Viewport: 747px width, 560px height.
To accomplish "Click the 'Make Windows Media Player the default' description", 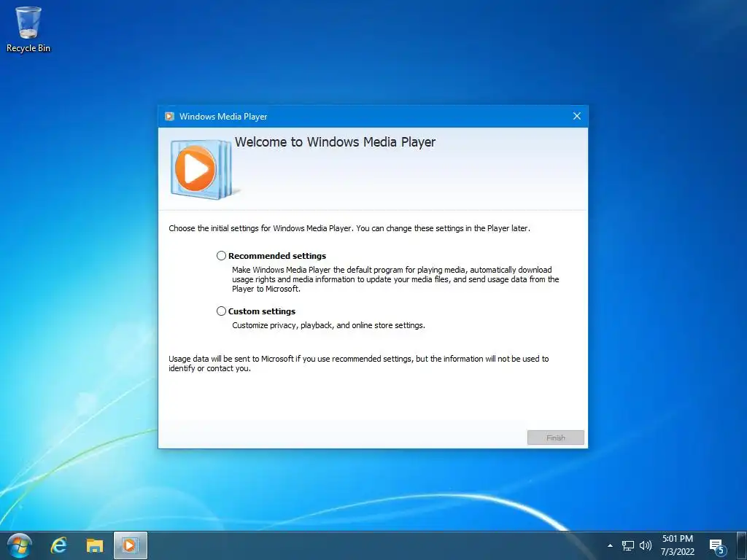I will [x=395, y=279].
